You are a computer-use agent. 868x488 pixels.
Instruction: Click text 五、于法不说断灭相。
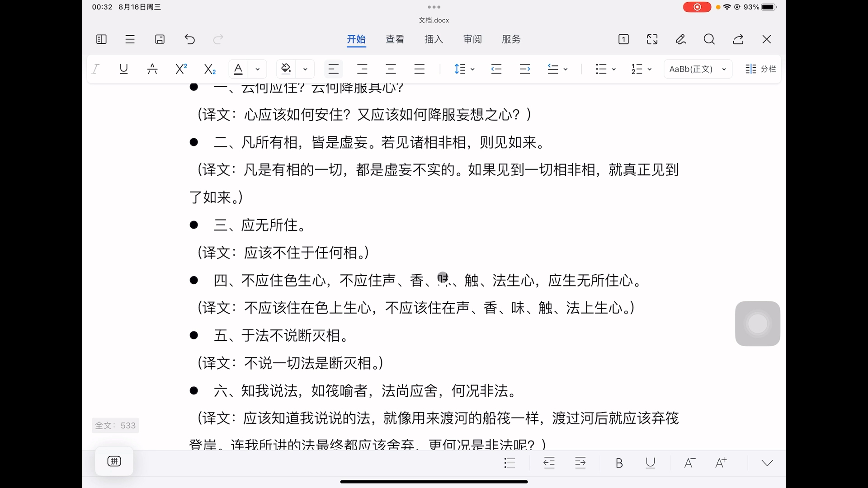[281, 336]
